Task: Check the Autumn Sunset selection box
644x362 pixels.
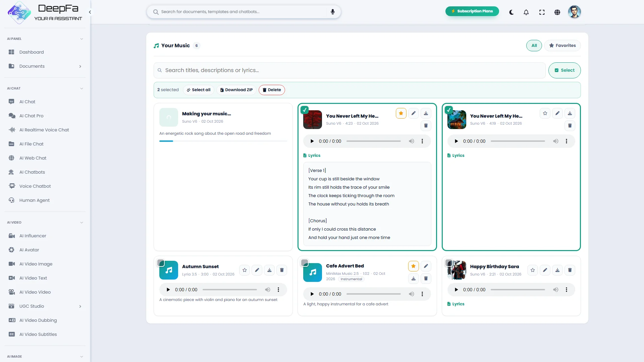Action: (x=161, y=263)
